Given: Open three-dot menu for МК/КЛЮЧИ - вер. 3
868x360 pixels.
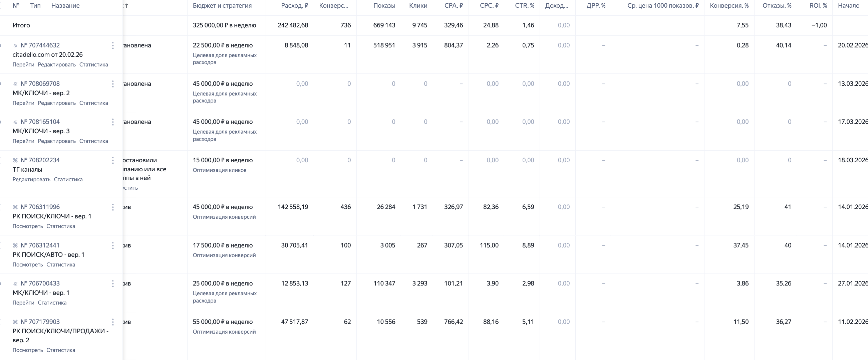Looking at the screenshot, I should (x=112, y=122).
